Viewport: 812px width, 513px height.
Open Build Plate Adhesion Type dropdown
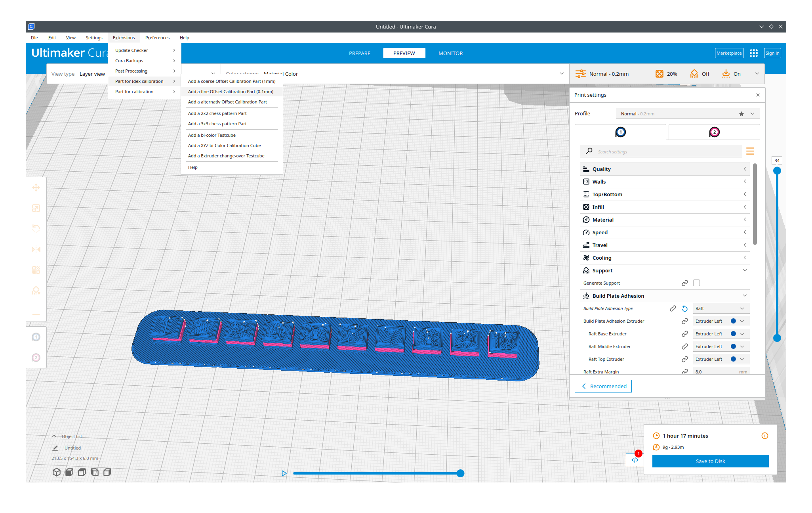(721, 308)
